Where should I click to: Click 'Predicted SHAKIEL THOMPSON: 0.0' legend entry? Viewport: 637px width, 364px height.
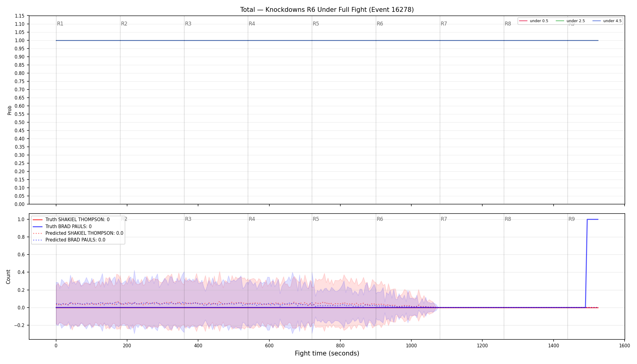click(x=78, y=233)
